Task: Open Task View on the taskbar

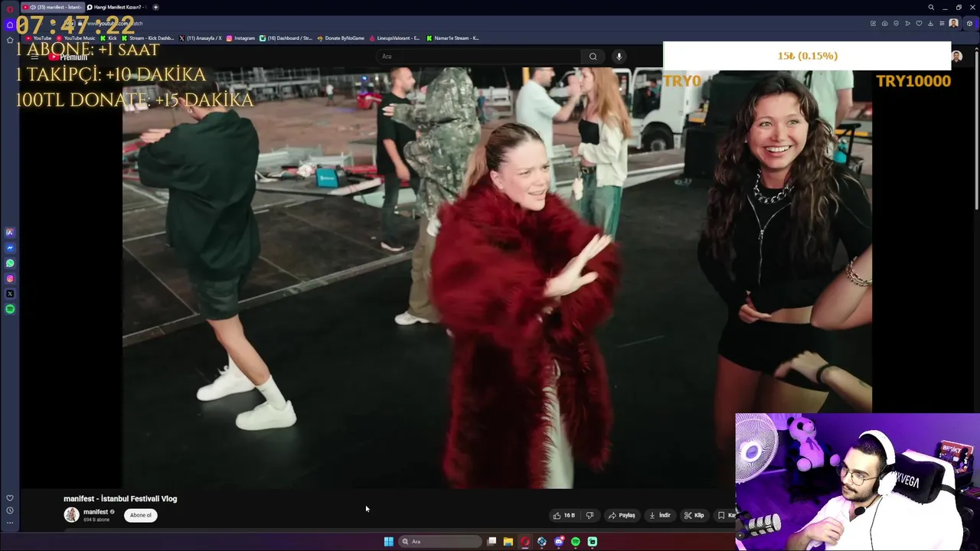Action: pyautogui.click(x=492, y=542)
